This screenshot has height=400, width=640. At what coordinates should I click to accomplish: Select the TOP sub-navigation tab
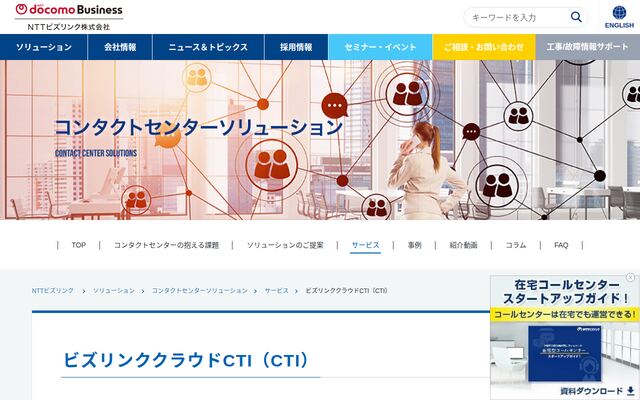coord(79,245)
